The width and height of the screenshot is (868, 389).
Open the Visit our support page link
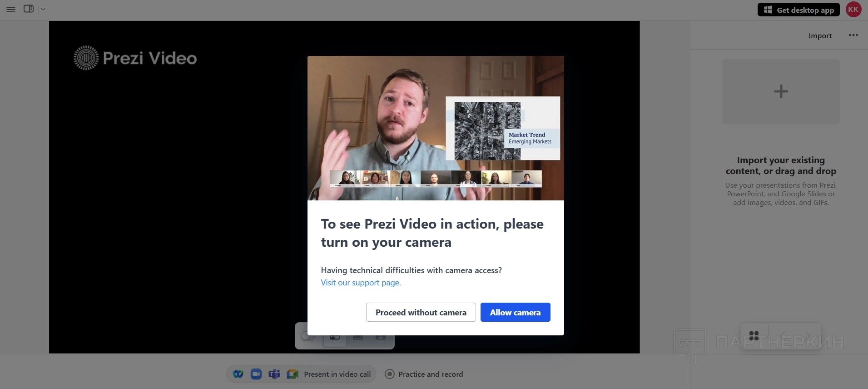click(x=361, y=283)
